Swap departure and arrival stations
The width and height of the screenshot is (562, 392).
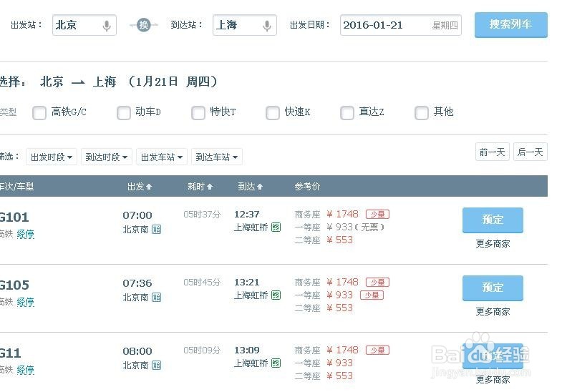coord(144,25)
